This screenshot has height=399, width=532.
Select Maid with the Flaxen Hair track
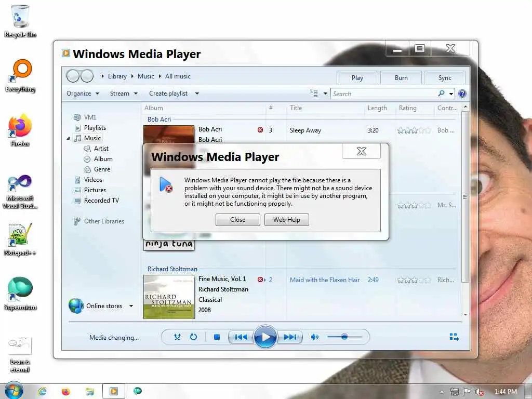point(325,280)
